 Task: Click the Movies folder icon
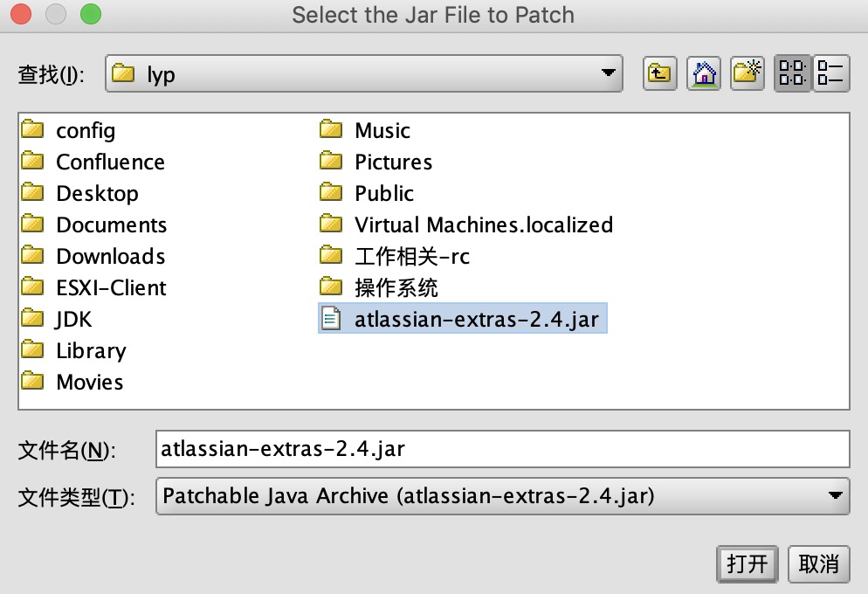(x=32, y=382)
